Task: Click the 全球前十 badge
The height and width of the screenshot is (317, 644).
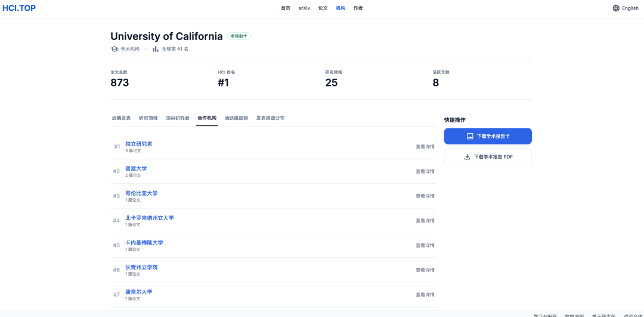Action: click(x=239, y=36)
